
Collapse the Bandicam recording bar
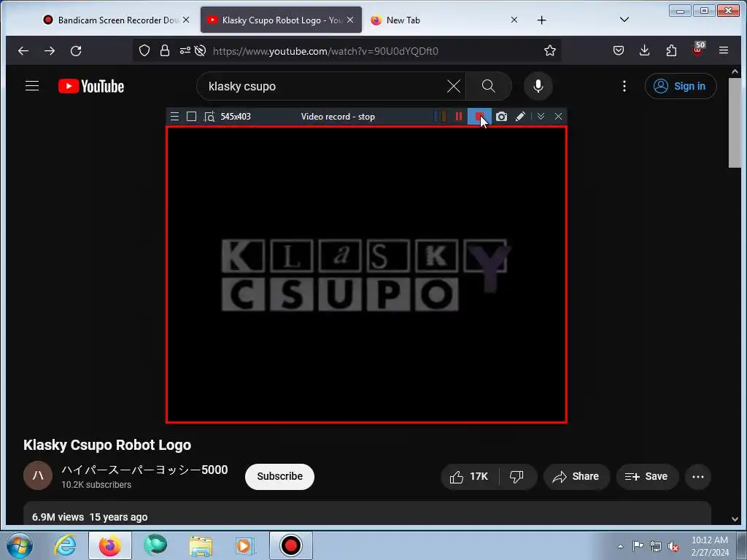click(541, 117)
